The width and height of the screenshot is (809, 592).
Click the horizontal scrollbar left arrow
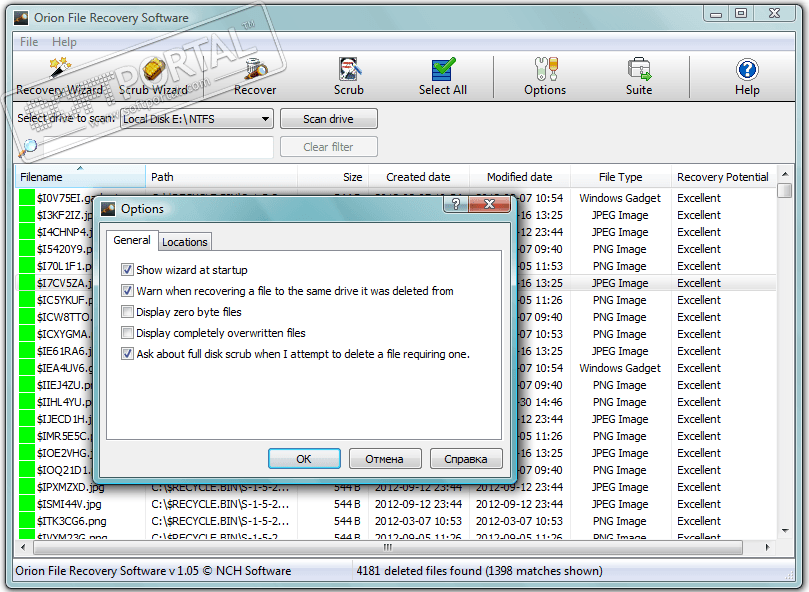point(23,547)
